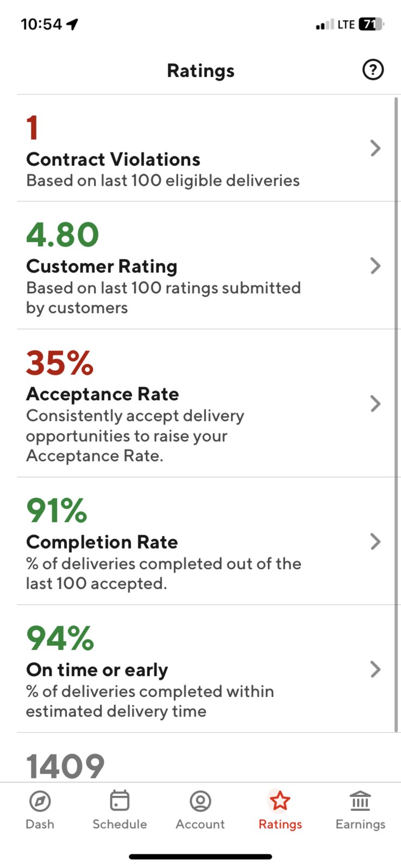This screenshot has width=401, height=868.
Task: Expand Contract Violations chevron
Action: click(x=375, y=148)
